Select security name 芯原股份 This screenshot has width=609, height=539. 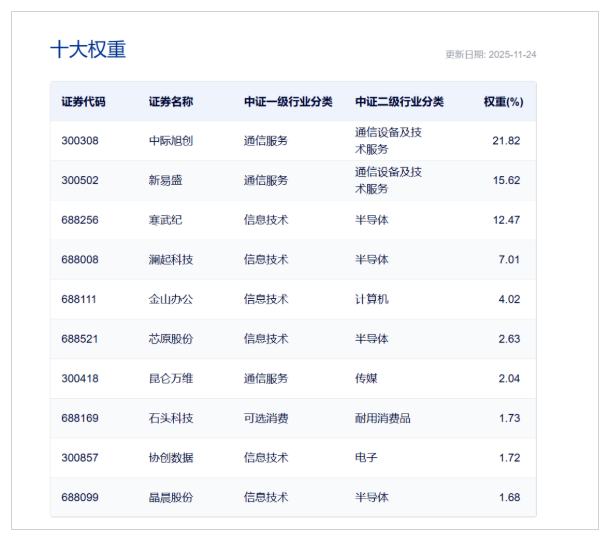pos(171,339)
